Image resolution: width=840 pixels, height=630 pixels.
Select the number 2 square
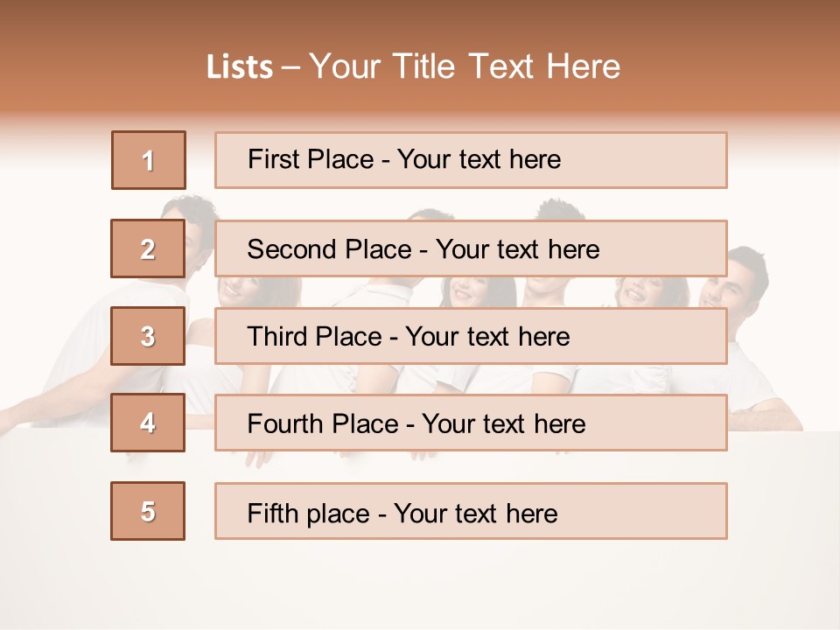tap(148, 248)
